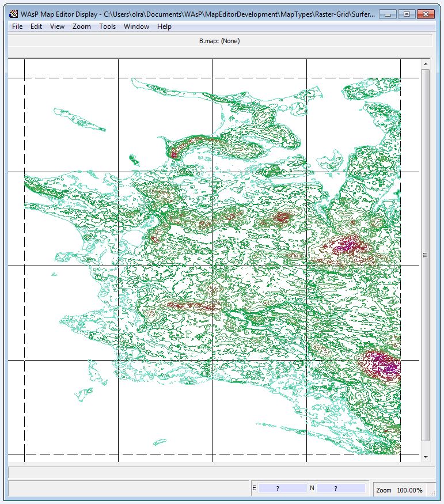Click the 'B.map: (None)' label
The image size is (444, 504).
coord(219,41)
